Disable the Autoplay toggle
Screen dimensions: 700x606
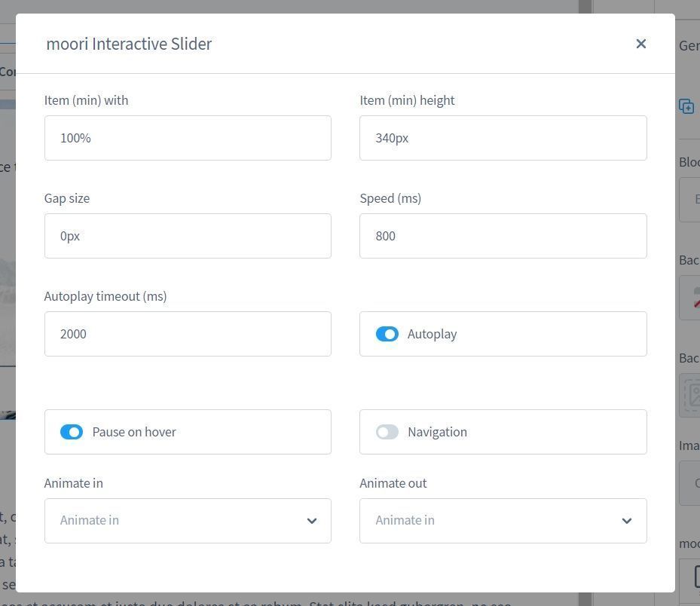coord(387,334)
